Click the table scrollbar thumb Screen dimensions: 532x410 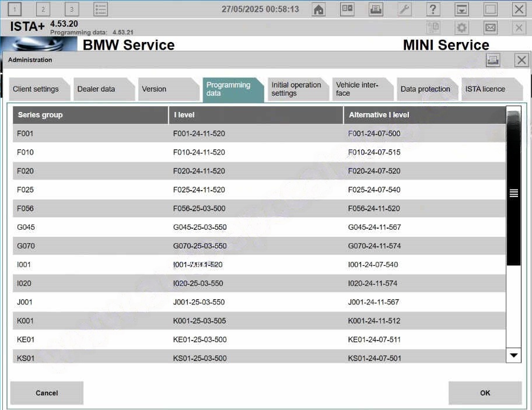coord(514,188)
